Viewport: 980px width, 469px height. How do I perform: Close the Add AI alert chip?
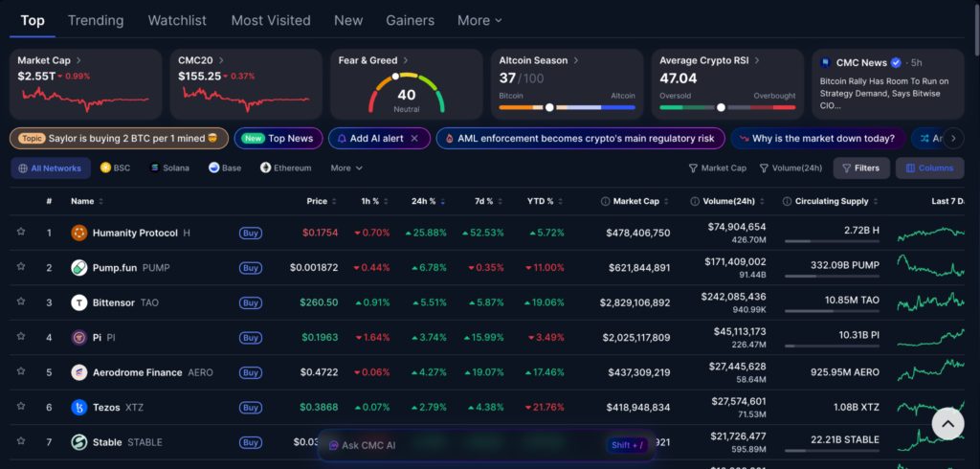pyautogui.click(x=414, y=139)
